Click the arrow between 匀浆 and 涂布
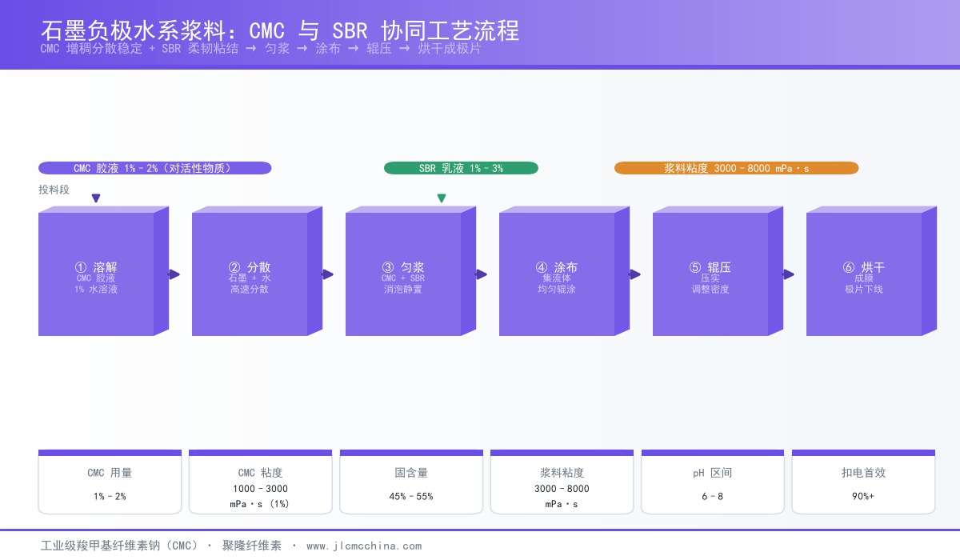 point(481,274)
